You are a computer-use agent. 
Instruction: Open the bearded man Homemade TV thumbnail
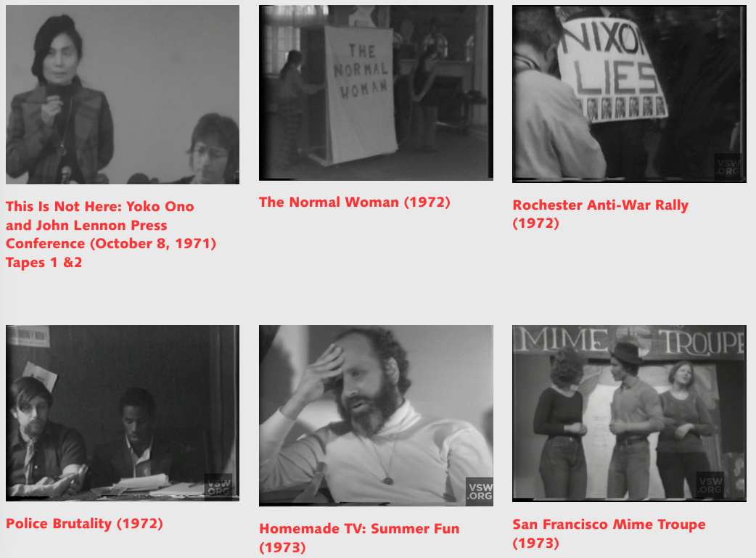pyautogui.click(x=376, y=416)
